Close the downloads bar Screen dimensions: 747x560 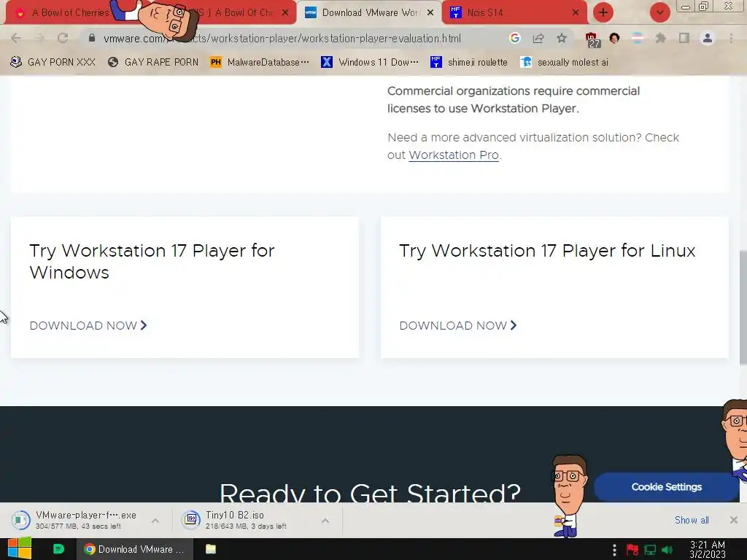point(734,520)
